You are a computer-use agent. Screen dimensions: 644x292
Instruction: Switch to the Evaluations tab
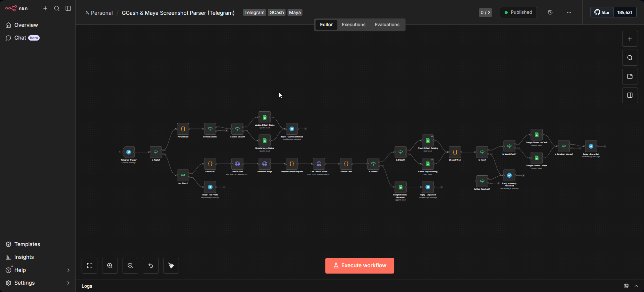(387, 25)
